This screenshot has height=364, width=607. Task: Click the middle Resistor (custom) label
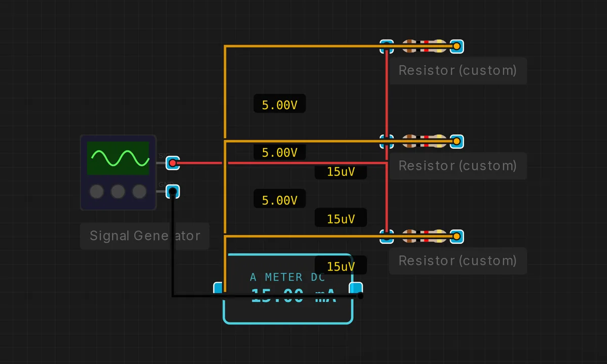(458, 166)
